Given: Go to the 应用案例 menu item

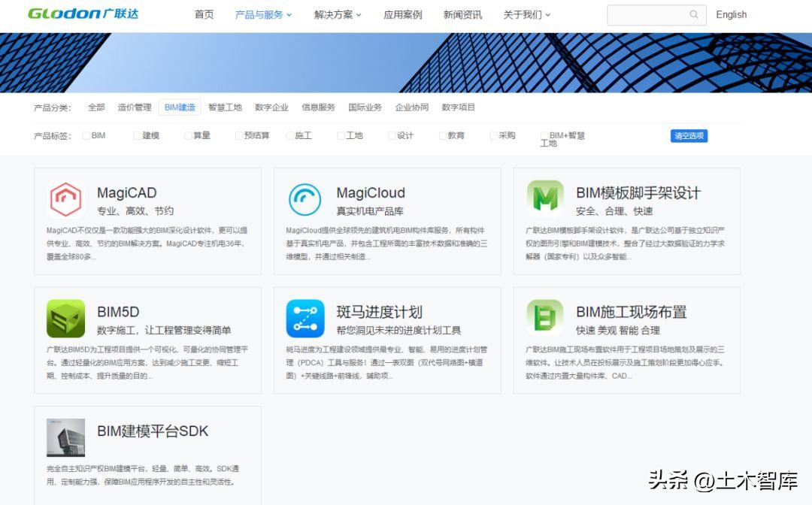Looking at the screenshot, I should 402,15.
